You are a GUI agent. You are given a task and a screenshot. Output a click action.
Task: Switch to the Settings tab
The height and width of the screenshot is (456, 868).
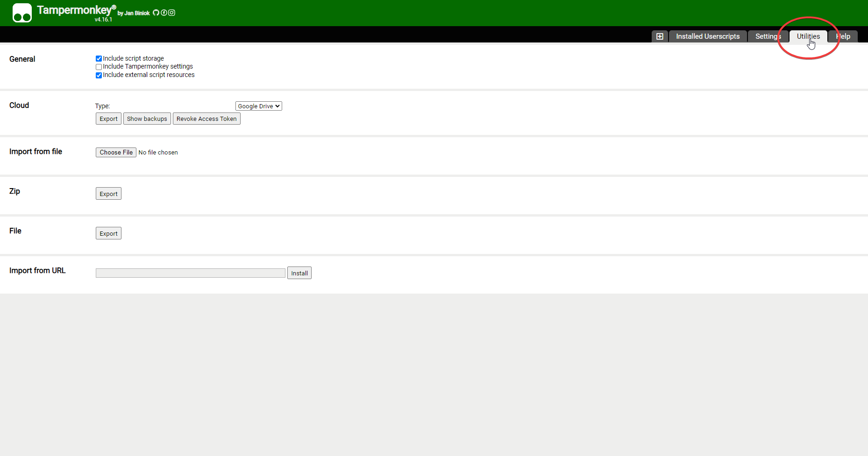pyautogui.click(x=768, y=36)
